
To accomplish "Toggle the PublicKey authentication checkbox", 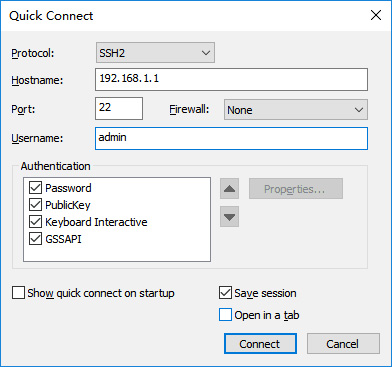I will click(35, 205).
